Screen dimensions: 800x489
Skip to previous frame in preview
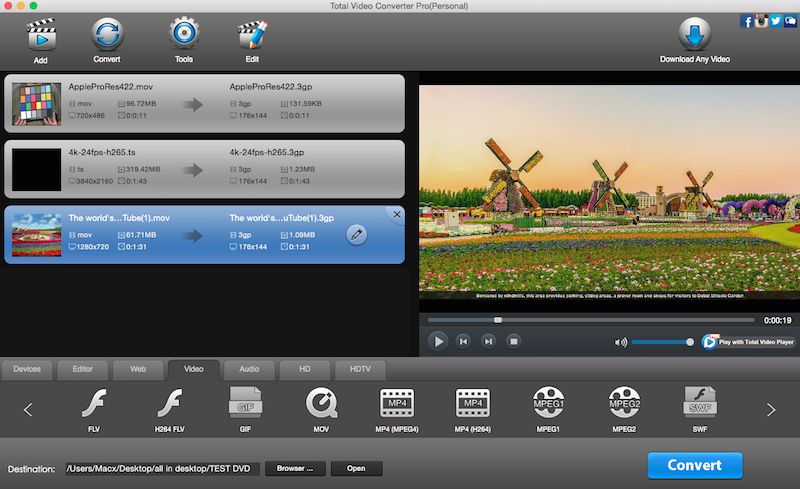(463, 341)
